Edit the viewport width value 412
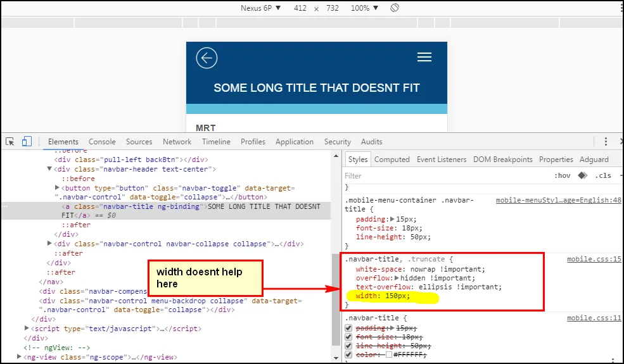 coord(300,8)
